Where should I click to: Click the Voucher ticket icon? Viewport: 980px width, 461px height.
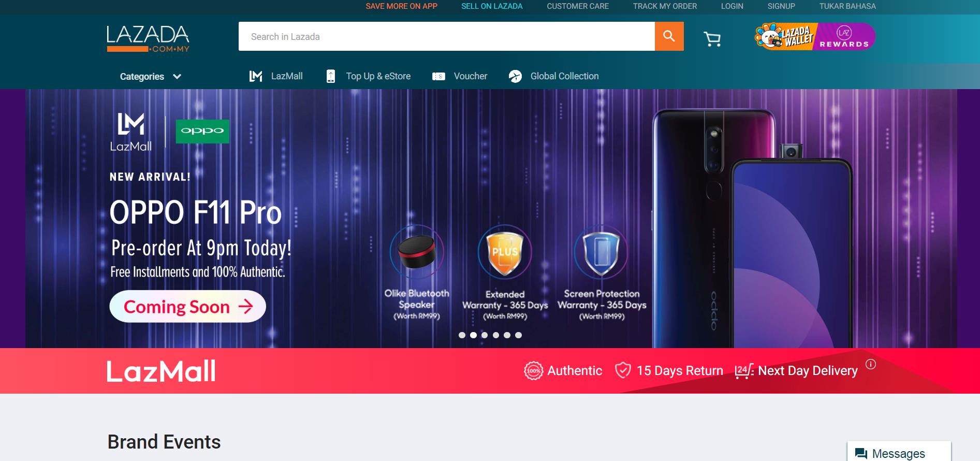click(x=438, y=76)
